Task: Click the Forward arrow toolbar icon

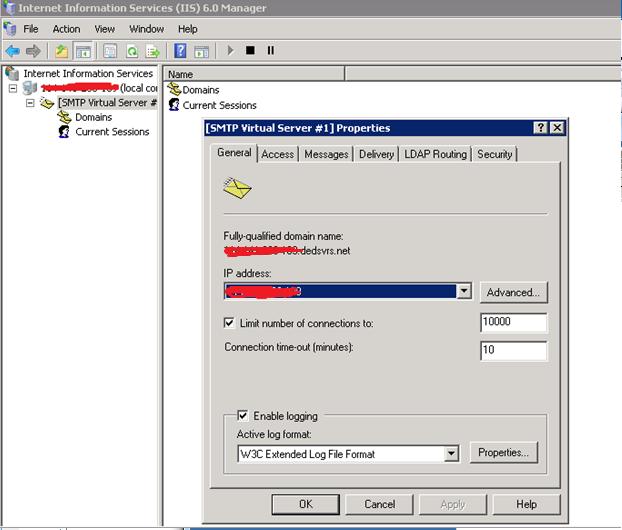Action: pyautogui.click(x=33, y=51)
